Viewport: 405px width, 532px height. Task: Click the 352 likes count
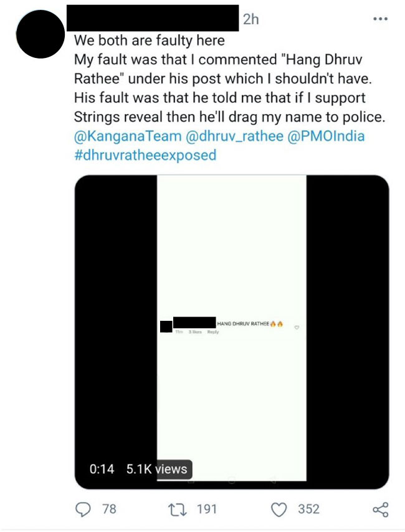coord(308,509)
